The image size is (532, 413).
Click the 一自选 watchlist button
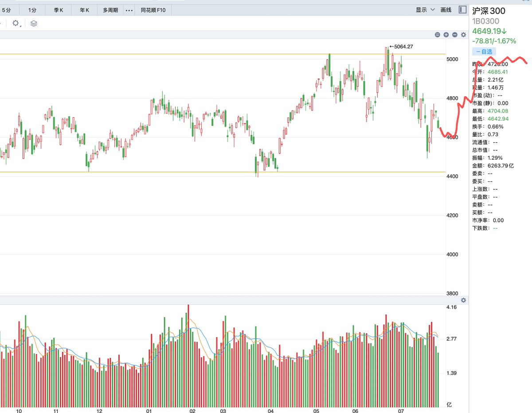click(484, 51)
